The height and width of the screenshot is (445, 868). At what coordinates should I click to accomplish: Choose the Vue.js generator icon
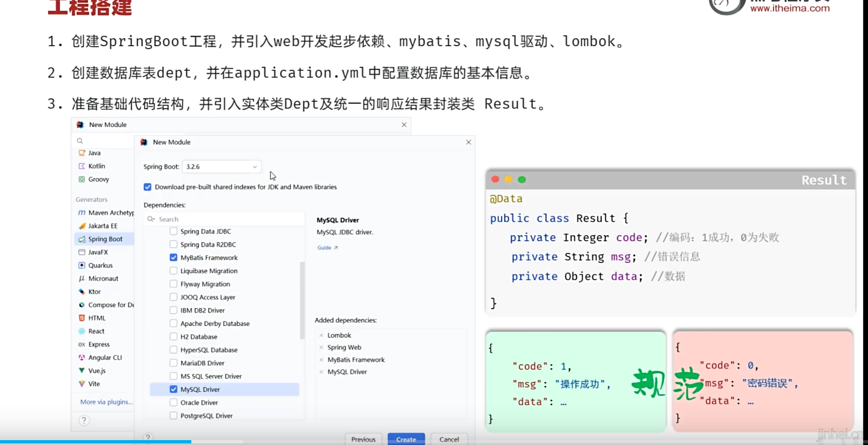[82, 370]
